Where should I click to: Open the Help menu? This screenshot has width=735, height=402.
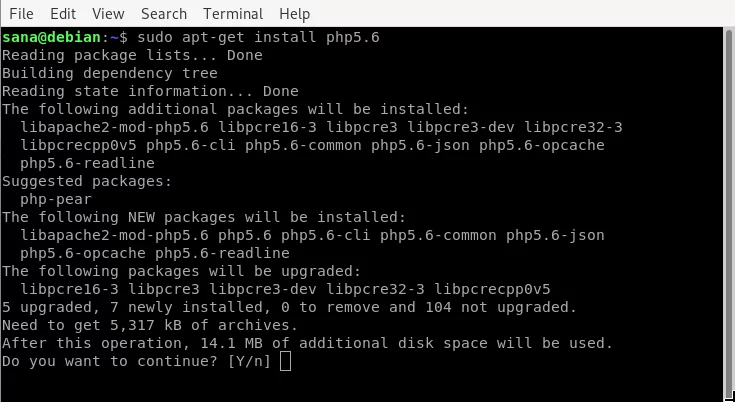[294, 14]
